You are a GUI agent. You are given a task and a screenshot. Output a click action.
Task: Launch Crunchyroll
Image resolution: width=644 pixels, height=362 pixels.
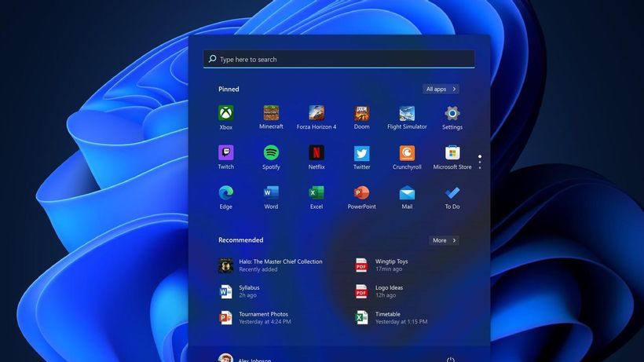pyautogui.click(x=407, y=157)
